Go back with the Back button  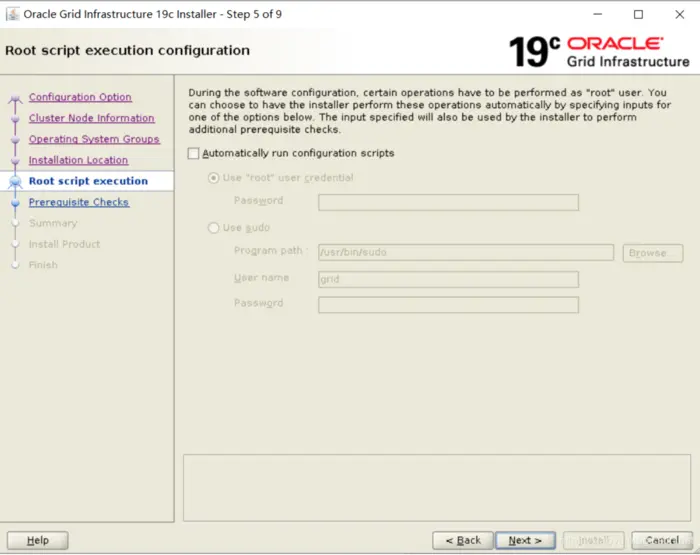(463, 540)
